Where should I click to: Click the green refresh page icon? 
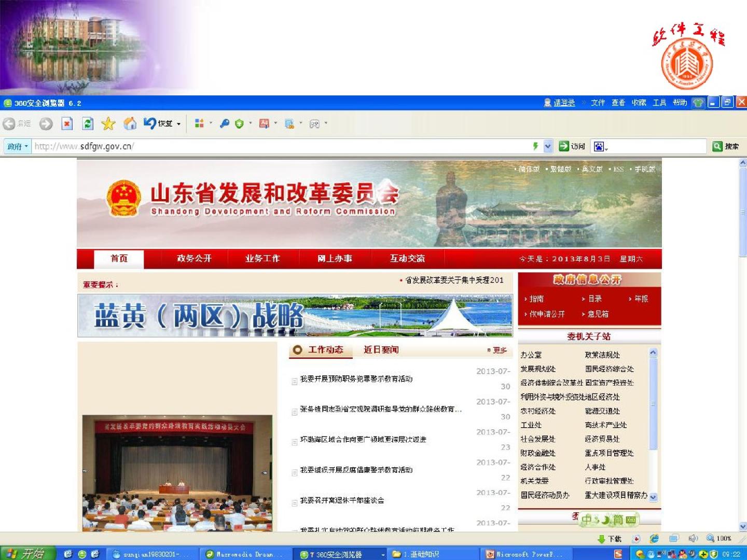[88, 123]
